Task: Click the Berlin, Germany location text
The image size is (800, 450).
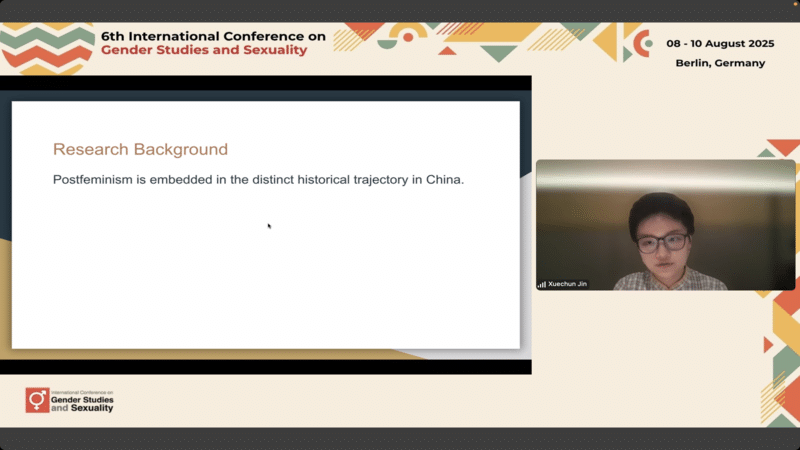Action: pos(720,62)
